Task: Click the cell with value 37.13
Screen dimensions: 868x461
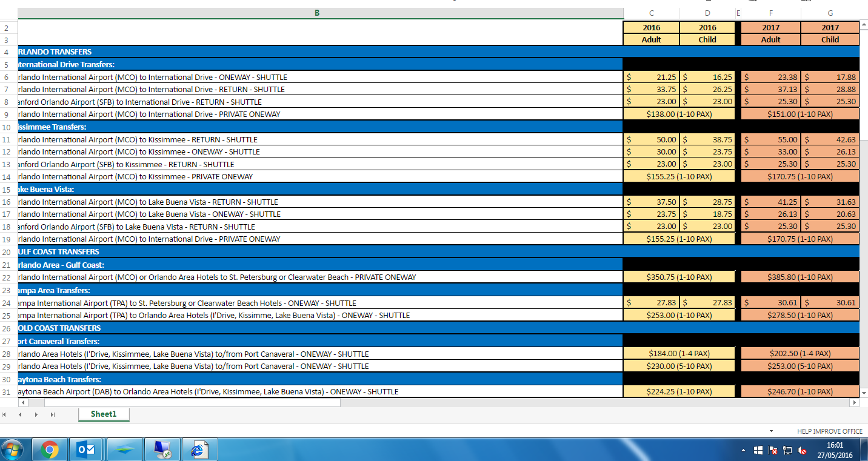Action: click(x=771, y=90)
